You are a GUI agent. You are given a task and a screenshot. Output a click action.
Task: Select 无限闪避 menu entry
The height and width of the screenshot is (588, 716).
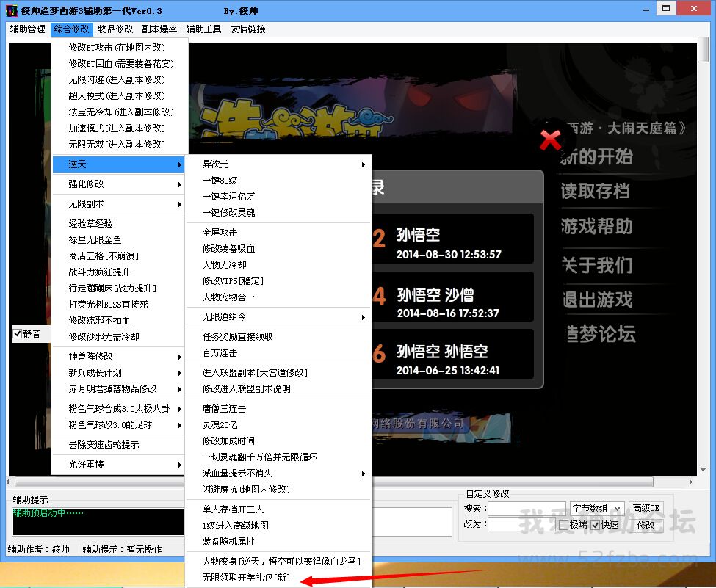(x=118, y=80)
